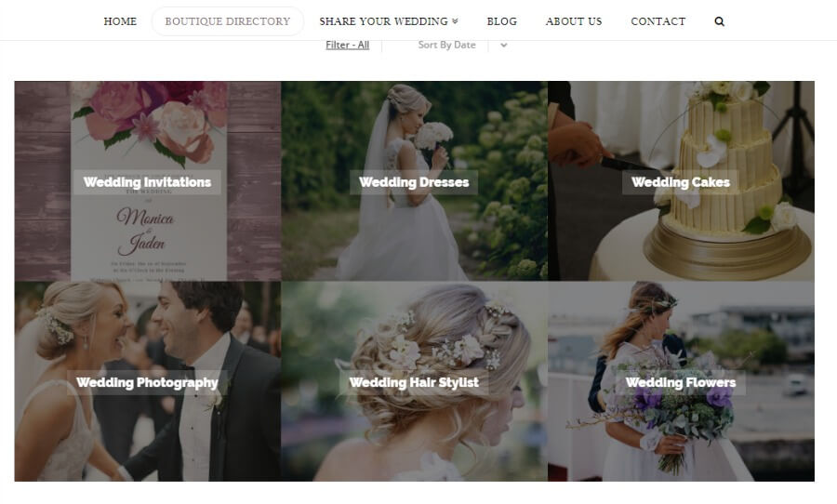Go to the Home menu item
Screen dimensions: 837x504
tap(120, 21)
